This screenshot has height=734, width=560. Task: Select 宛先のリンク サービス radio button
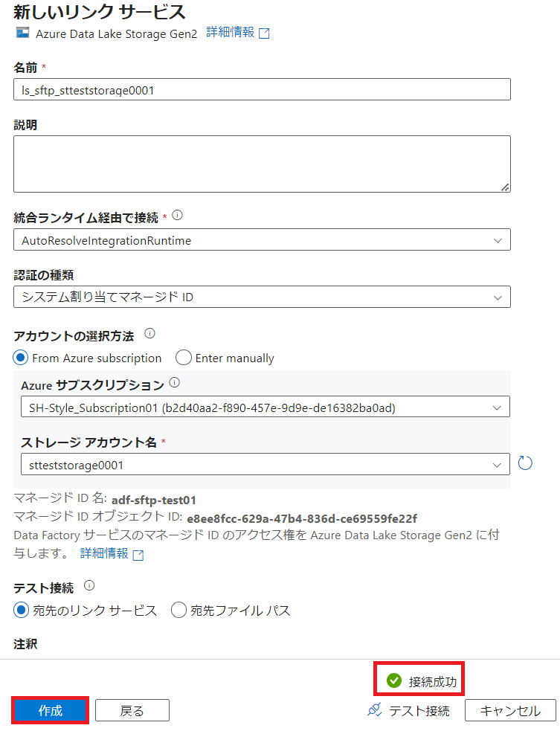tap(21, 611)
